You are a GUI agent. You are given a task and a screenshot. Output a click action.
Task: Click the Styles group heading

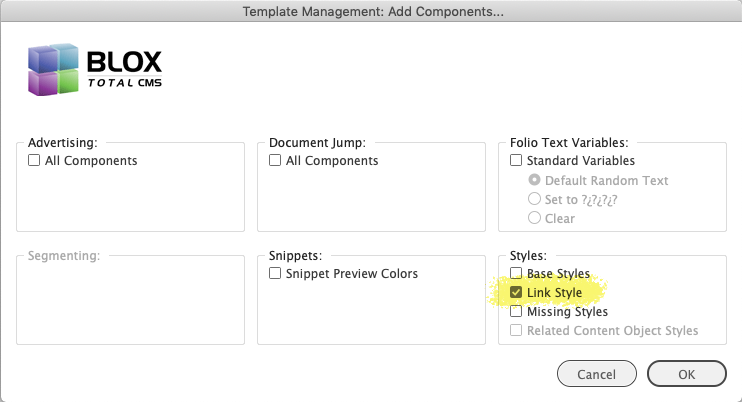(529, 256)
